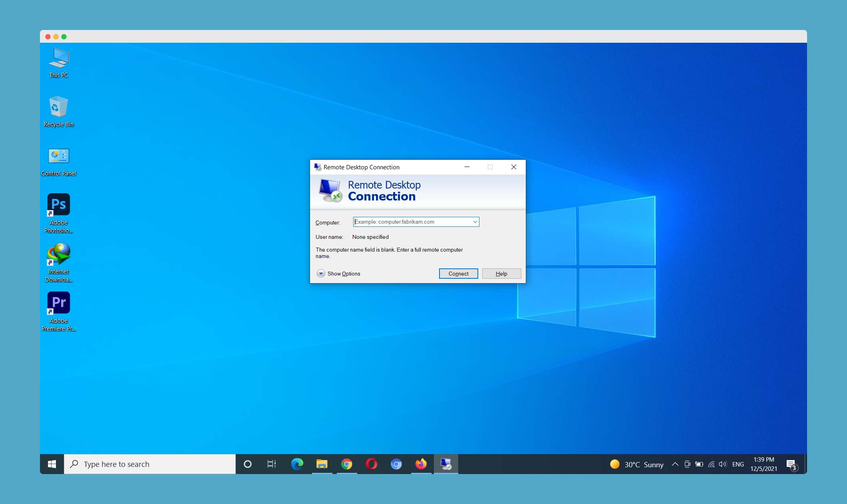This screenshot has width=847, height=504.
Task: Open the blue Chromium icon on taskbar
Action: coord(396,464)
